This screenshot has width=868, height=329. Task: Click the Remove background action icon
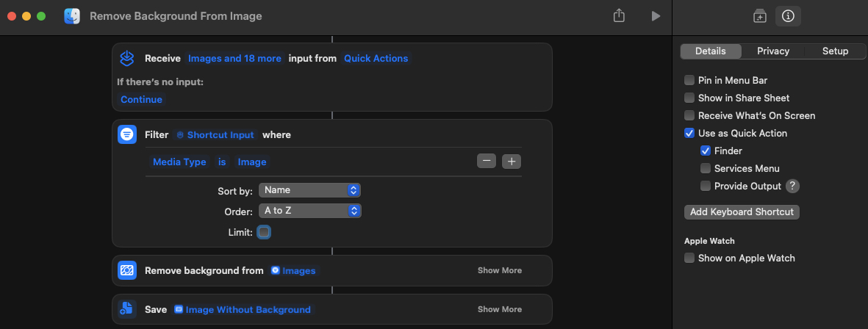click(127, 270)
